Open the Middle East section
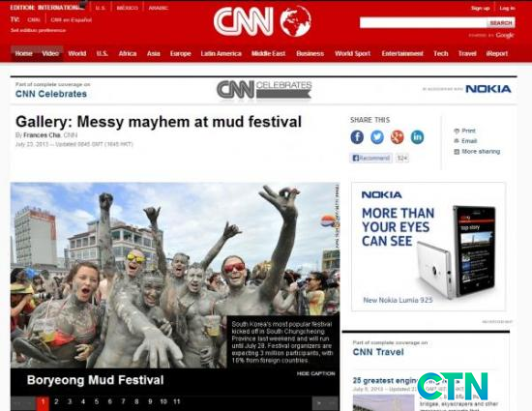Screen dimensions: 532x411 pyautogui.click(x=268, y=53)
